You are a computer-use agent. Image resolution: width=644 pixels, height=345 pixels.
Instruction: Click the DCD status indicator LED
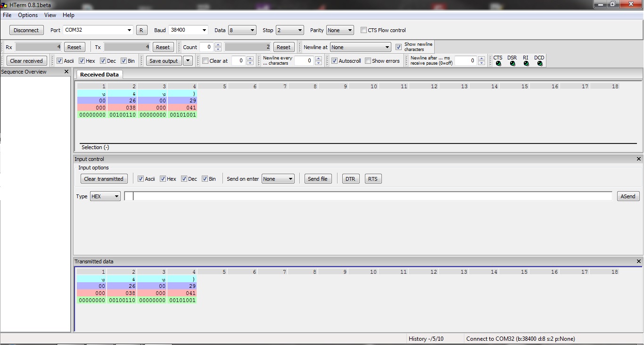pos(540,64)
